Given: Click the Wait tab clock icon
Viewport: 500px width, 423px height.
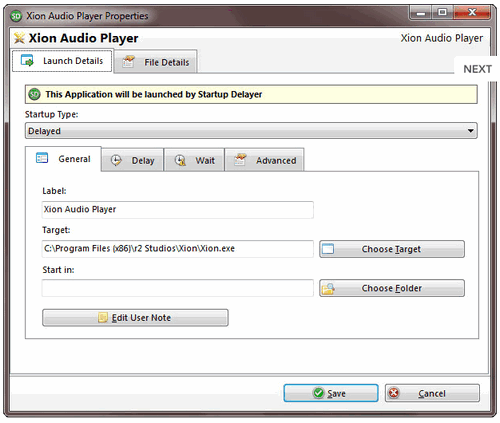Looking at the screenshot, I should pyautogui.click(x=180, y=160).
